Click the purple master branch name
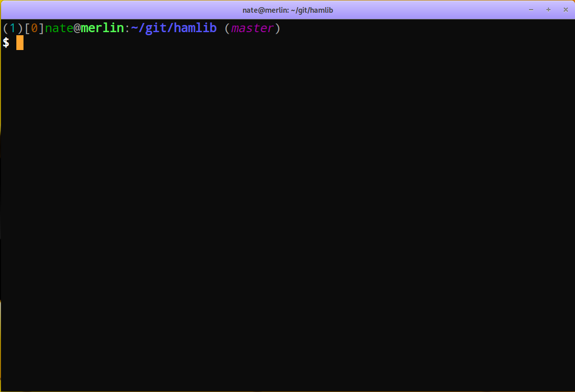Viewport: 575px width, 392px height. point(252,29)
